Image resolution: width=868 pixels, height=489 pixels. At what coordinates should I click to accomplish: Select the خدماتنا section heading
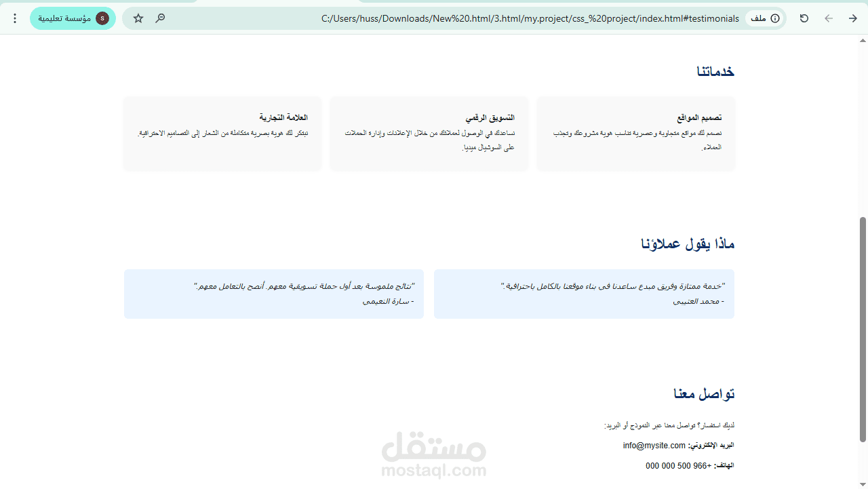[715, 71]
